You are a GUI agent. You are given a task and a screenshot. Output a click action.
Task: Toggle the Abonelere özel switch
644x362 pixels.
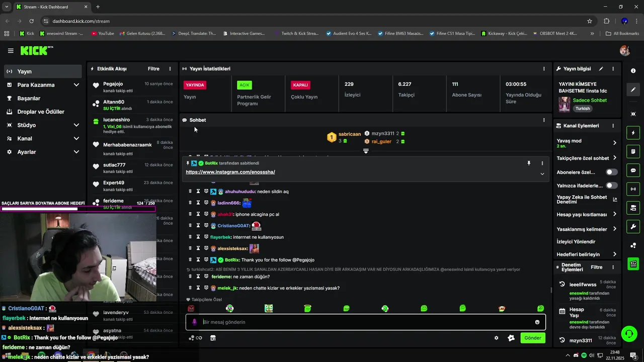(x=611, y=172)
